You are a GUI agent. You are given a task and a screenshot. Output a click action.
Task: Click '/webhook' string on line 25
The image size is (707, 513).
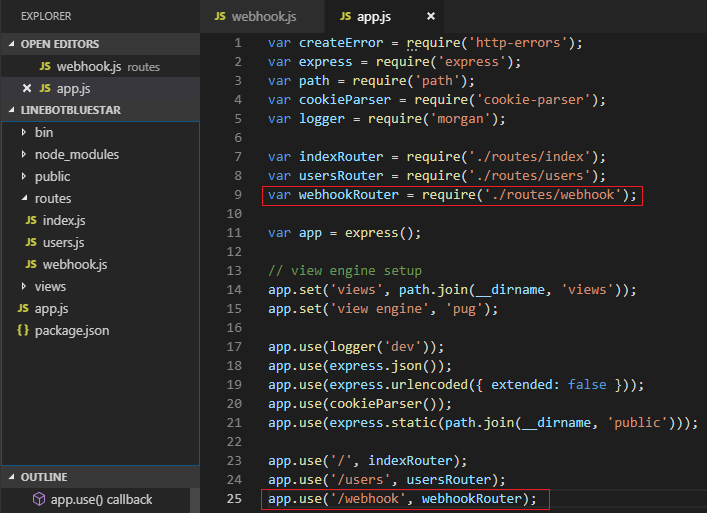point(368,499)
